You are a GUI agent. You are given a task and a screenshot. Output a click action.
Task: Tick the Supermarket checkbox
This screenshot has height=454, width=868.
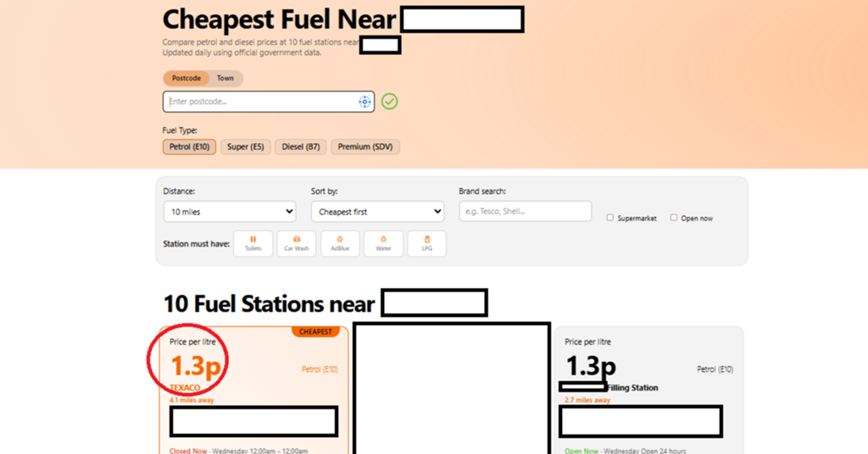point(610,218)
